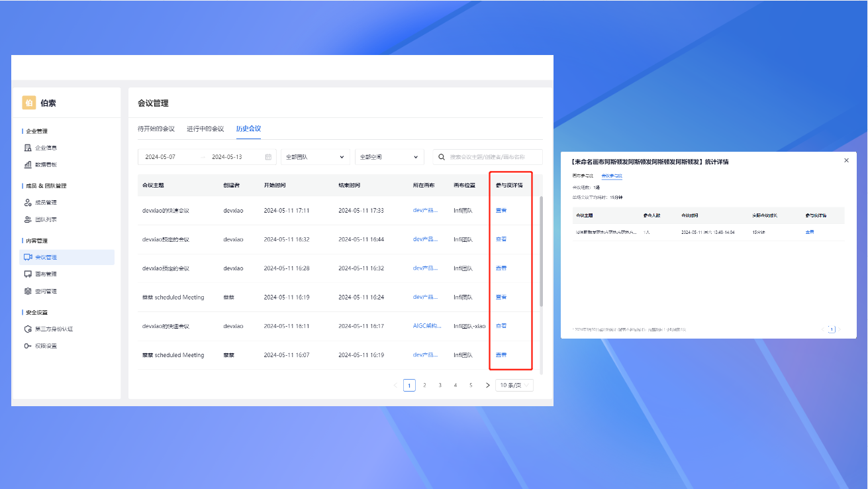Open dev产品 canvas link in 16:07 meeting row
Viewport: 868px width, 489px height.
(x=425, y=355)
